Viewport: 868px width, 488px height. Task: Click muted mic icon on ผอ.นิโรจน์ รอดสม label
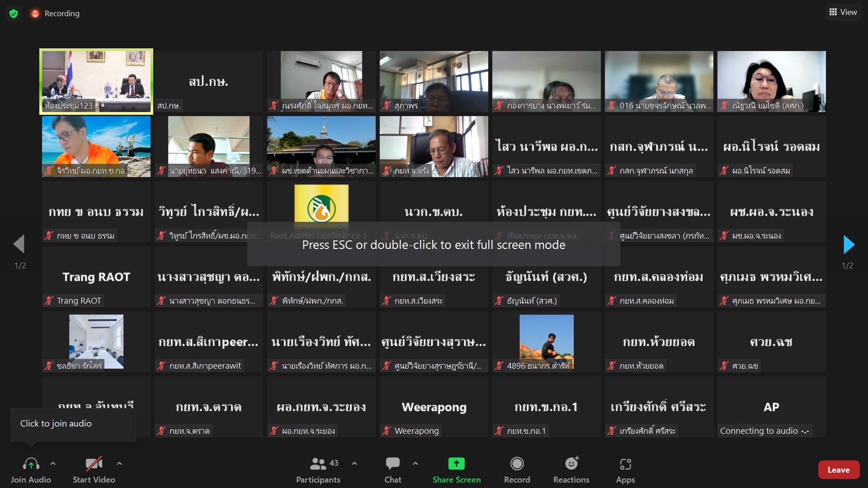725,170
